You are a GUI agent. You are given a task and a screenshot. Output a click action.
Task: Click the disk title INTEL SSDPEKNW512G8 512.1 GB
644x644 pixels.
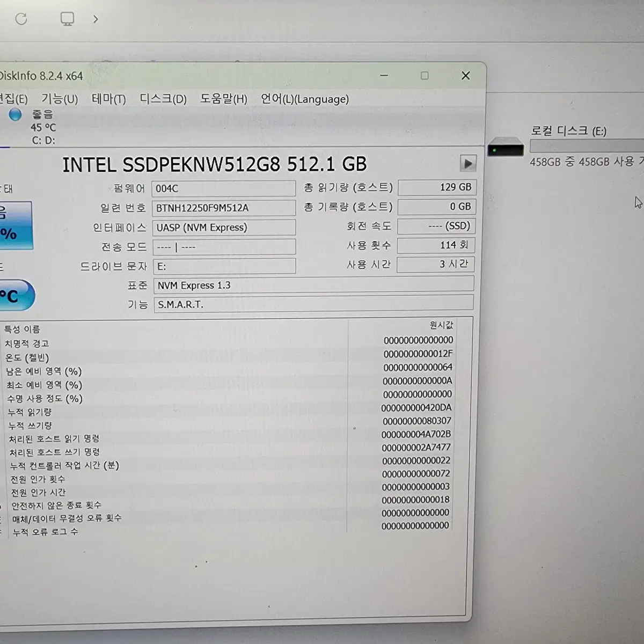coord(215,164)
